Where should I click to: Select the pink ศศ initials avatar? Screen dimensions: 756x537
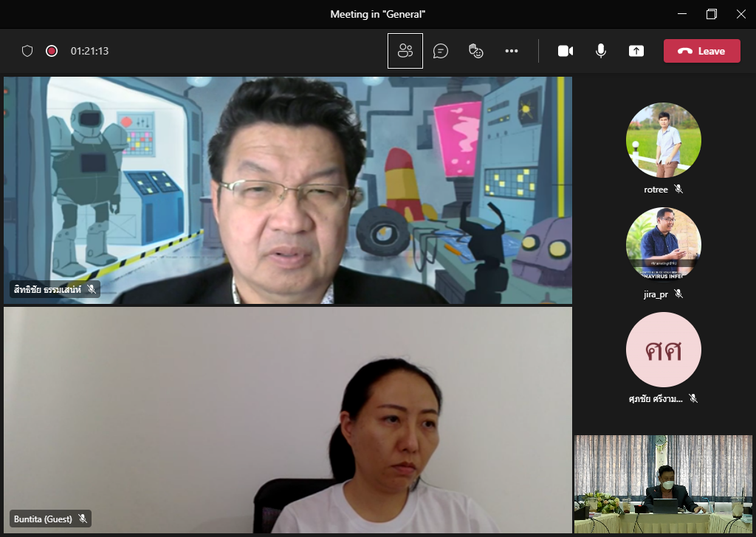coord(663,350)
